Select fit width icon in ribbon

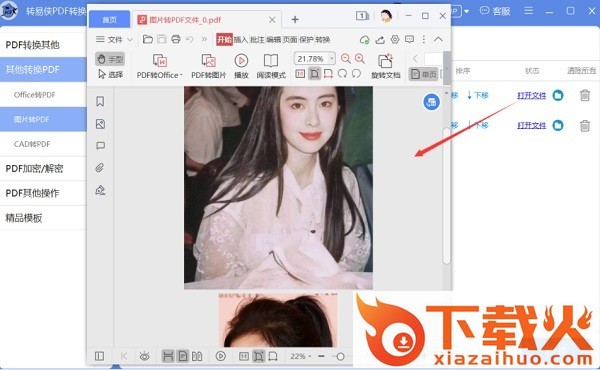[x=328, y=73]
